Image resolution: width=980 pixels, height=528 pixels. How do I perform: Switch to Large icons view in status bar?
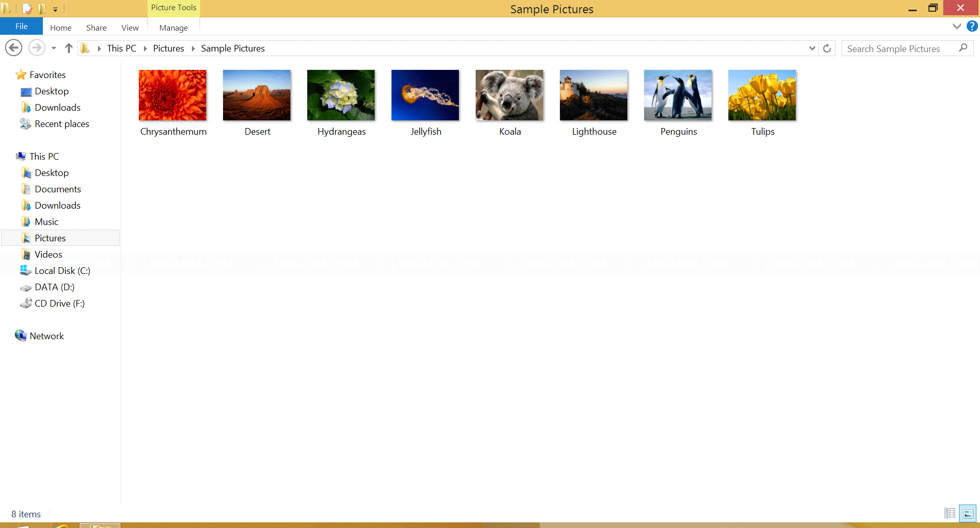click(x=968, y=514)
